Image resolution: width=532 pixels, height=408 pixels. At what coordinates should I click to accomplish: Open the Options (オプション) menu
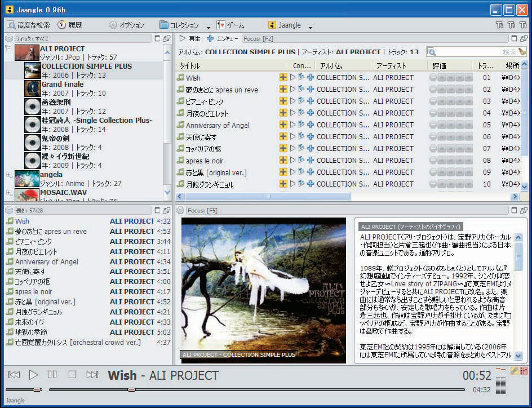point(127,25)
